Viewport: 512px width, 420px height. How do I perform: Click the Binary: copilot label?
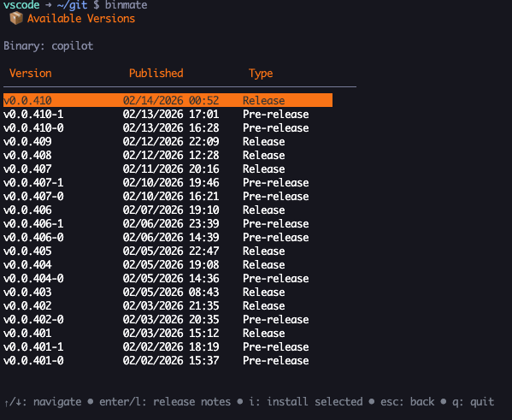coord(49,45)
